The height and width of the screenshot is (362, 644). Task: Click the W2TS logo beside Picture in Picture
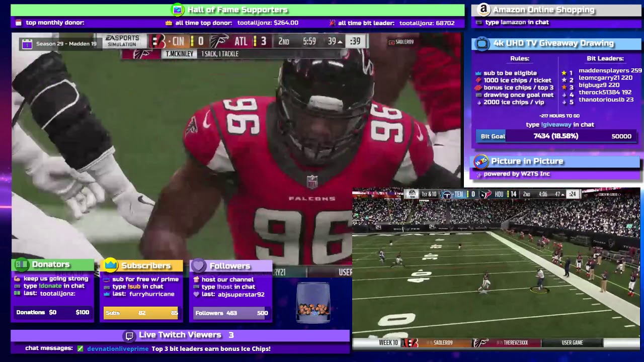point(481,161)
